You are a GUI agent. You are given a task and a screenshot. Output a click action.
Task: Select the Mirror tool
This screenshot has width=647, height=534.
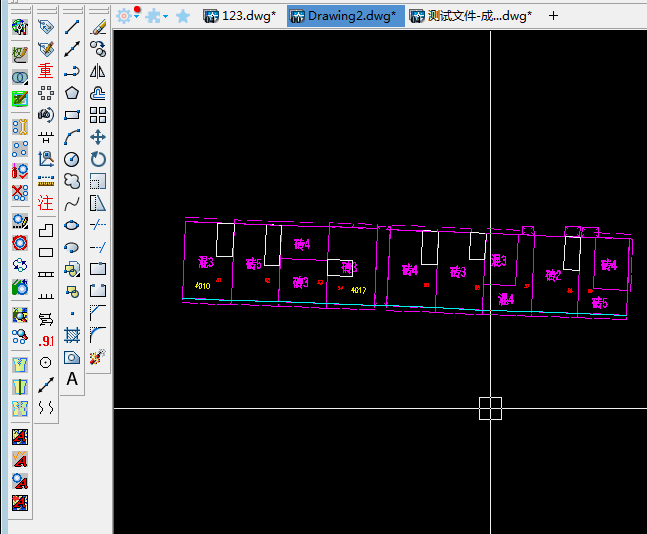pyautogui.click(x=98, y=71)
